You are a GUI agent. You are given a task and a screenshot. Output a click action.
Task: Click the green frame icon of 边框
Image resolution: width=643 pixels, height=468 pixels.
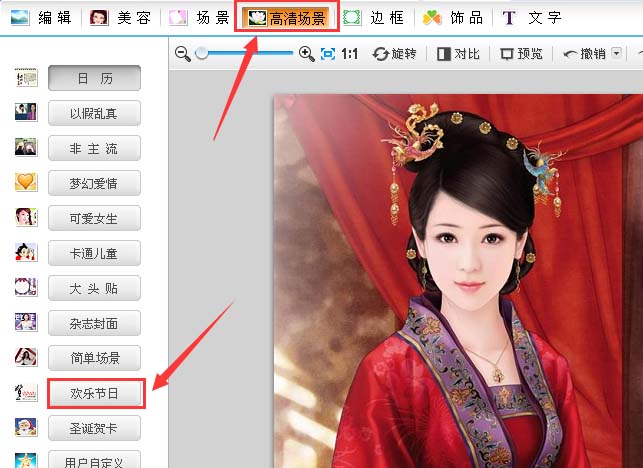(352, 18)
